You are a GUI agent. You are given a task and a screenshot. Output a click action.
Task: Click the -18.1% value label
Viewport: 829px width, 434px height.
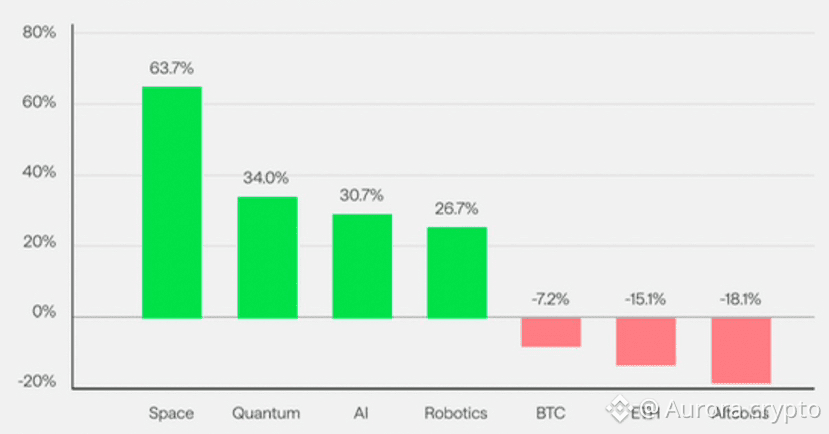[741, 299]
